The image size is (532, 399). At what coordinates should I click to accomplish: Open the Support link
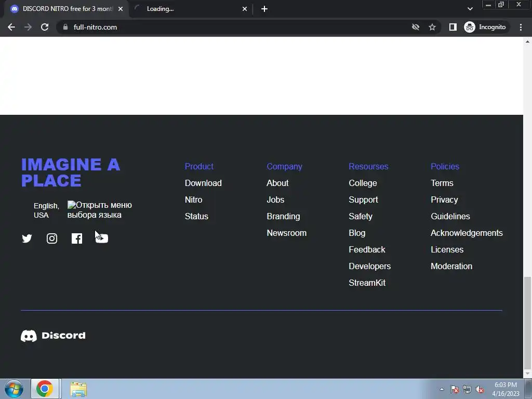pyautogui.click(x=363, y=200)
